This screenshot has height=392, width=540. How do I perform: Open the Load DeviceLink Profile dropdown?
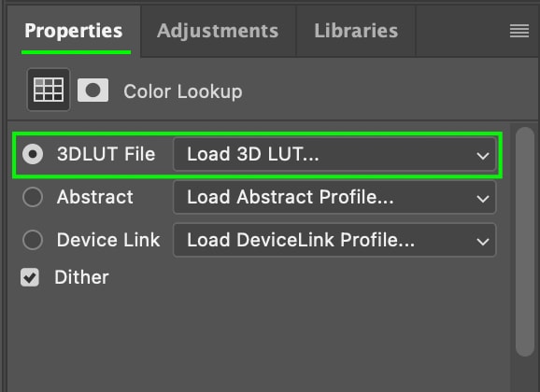[x=334, y=240]
